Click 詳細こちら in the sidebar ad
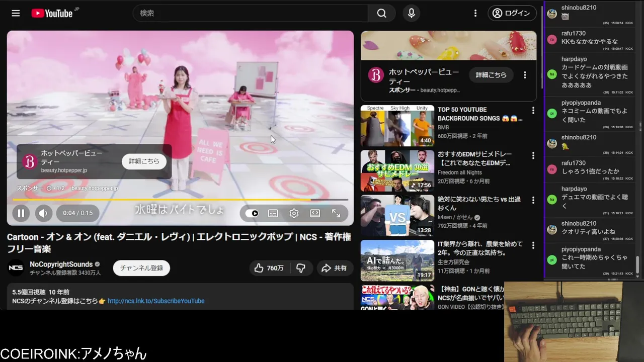644x362 pixels. 491,75
